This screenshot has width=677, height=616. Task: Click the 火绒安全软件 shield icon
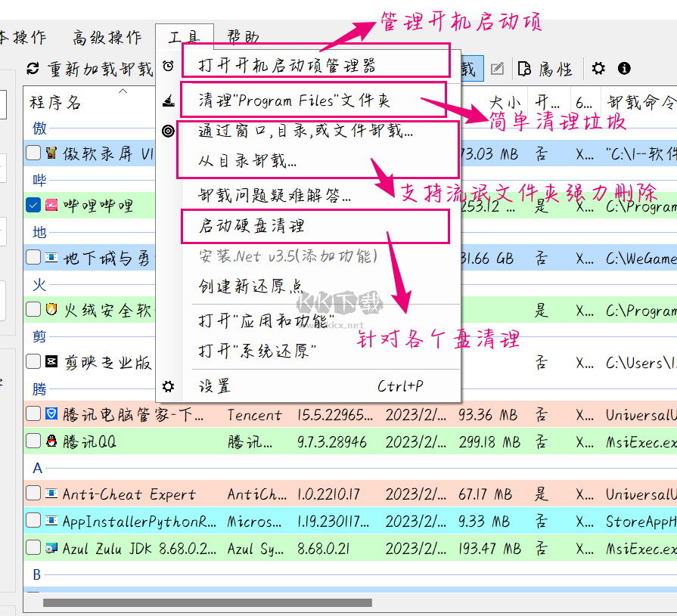click(x=51, y=310)
